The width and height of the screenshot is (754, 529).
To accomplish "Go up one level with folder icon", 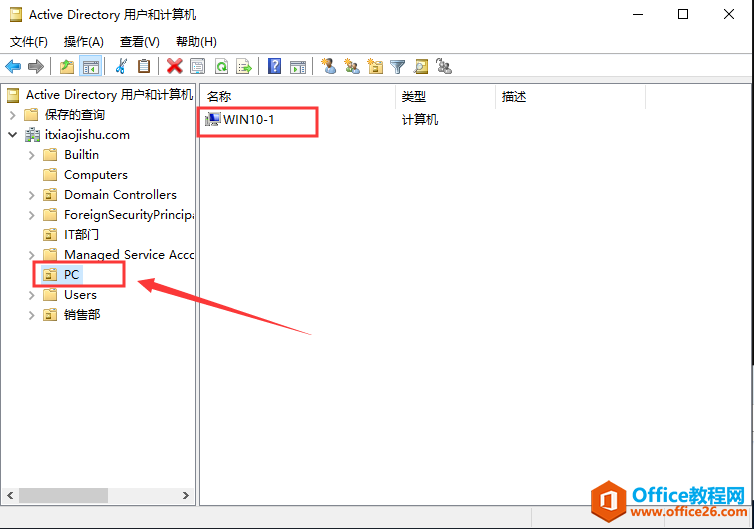I will tap(67, 66).
